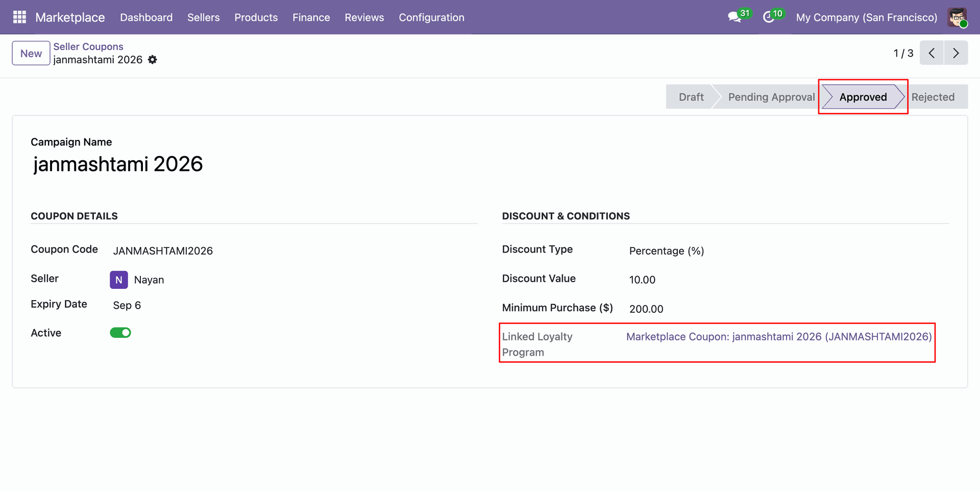Go to the previous record arrow

click(932, 53)
